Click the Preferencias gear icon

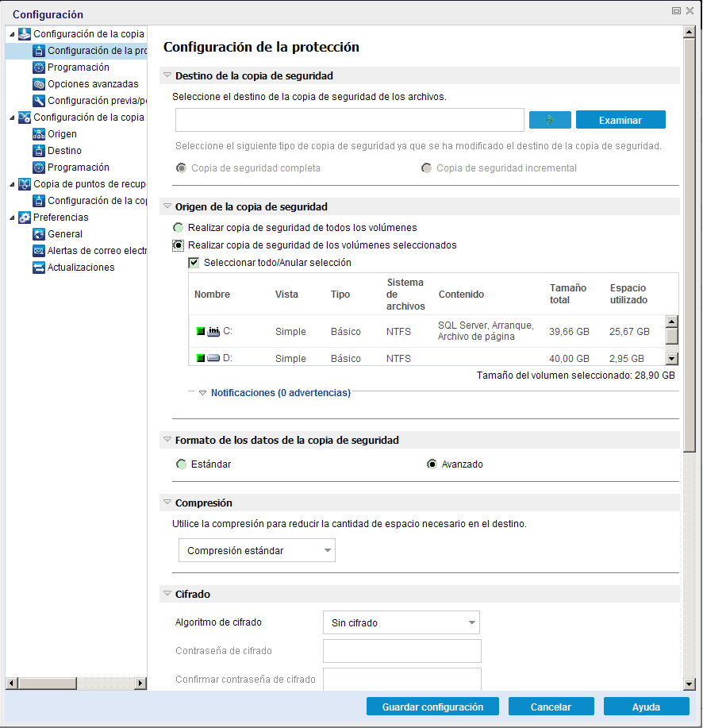pos(24,218)
